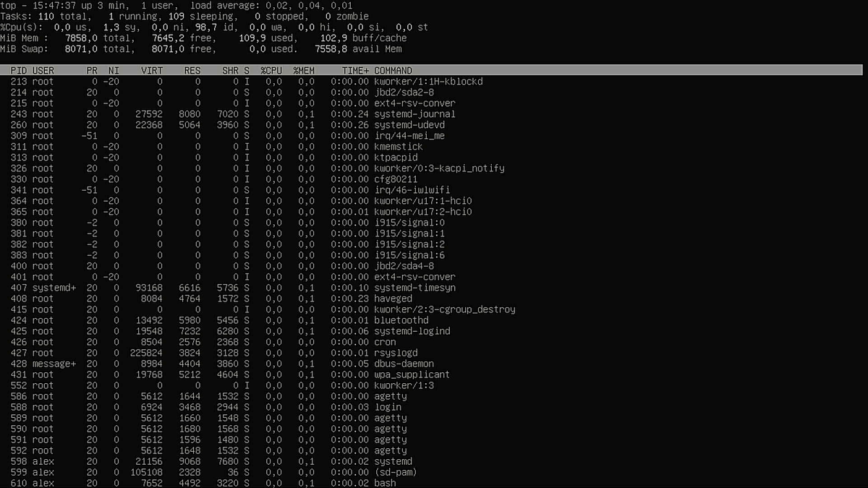
Task: Click the USER column header
Action: tap(42, 70)
